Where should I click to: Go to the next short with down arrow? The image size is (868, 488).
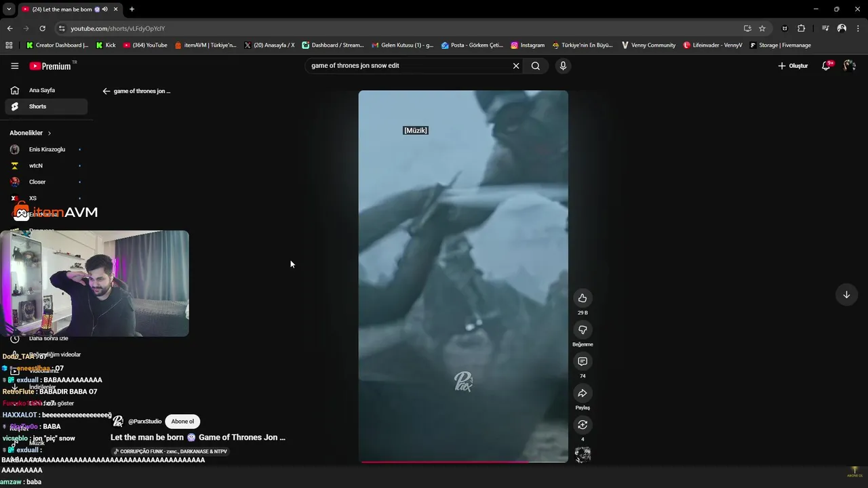(846, 295)
